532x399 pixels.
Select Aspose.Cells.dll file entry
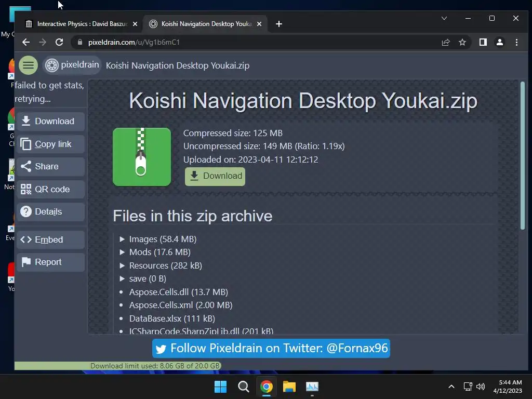click(179, 292)
